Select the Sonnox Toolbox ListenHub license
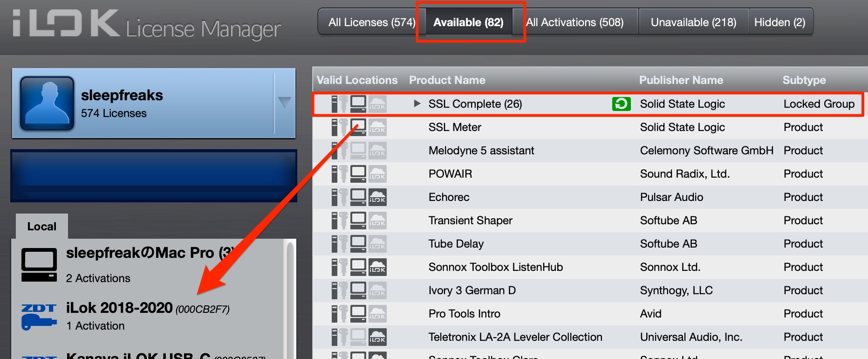 (590, 267)
